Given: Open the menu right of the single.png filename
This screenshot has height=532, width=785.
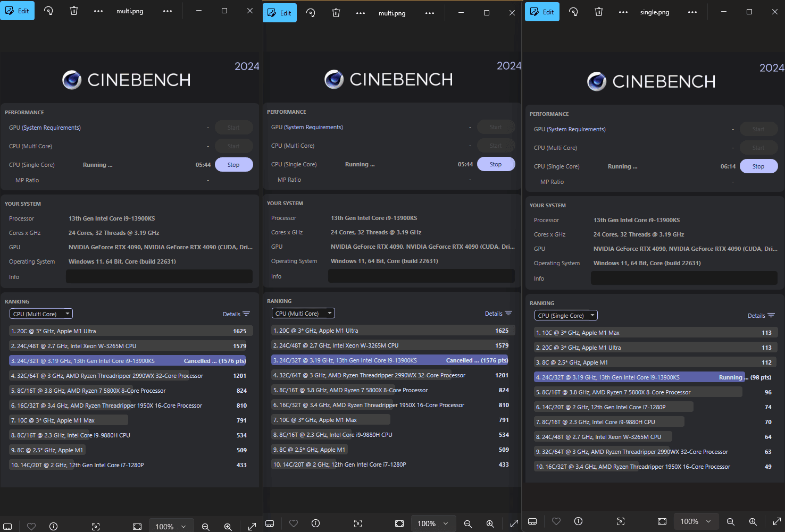Looking at the screenshot, I should [692, 12].
